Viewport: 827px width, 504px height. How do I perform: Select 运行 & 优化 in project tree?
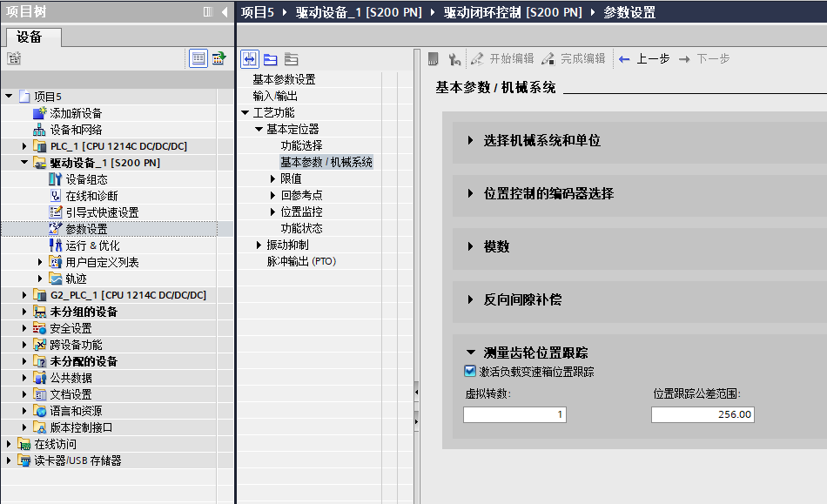pos(92,245)
